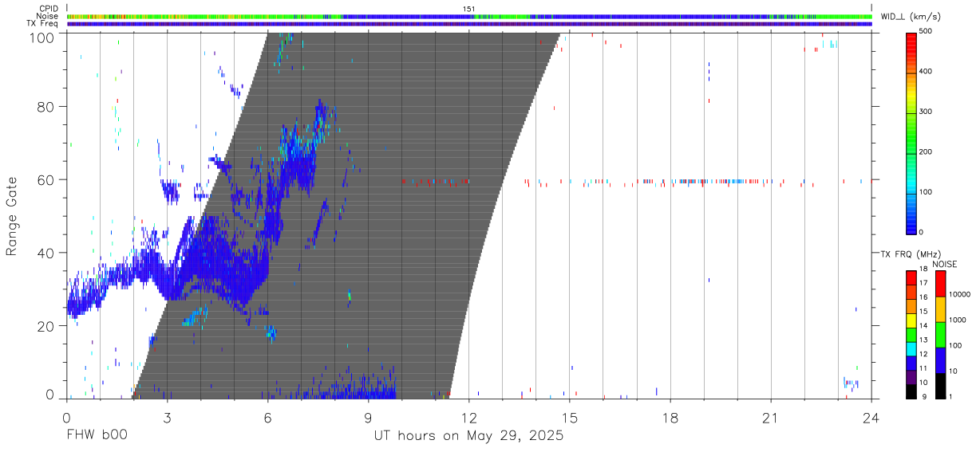Click the TX Freq strip above the plot
Screen dimensions: 980x452
[x=469, y=24]
